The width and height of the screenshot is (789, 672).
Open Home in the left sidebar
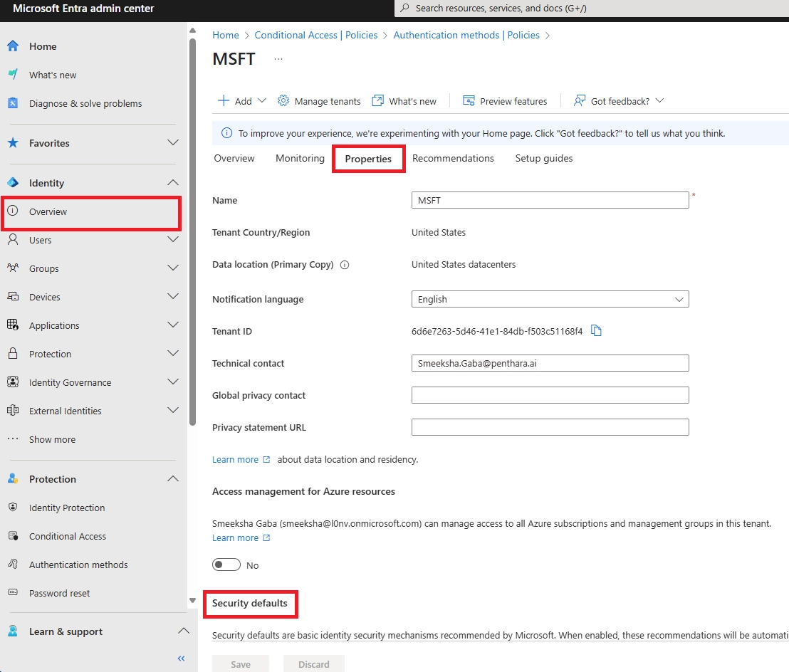point(43,46)
